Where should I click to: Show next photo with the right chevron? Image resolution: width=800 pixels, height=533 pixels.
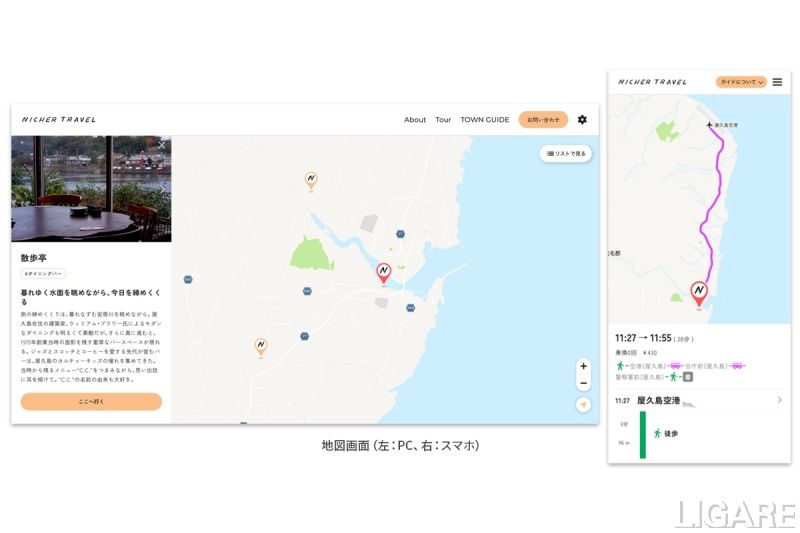pyautogui.click(x=162, y=187)
